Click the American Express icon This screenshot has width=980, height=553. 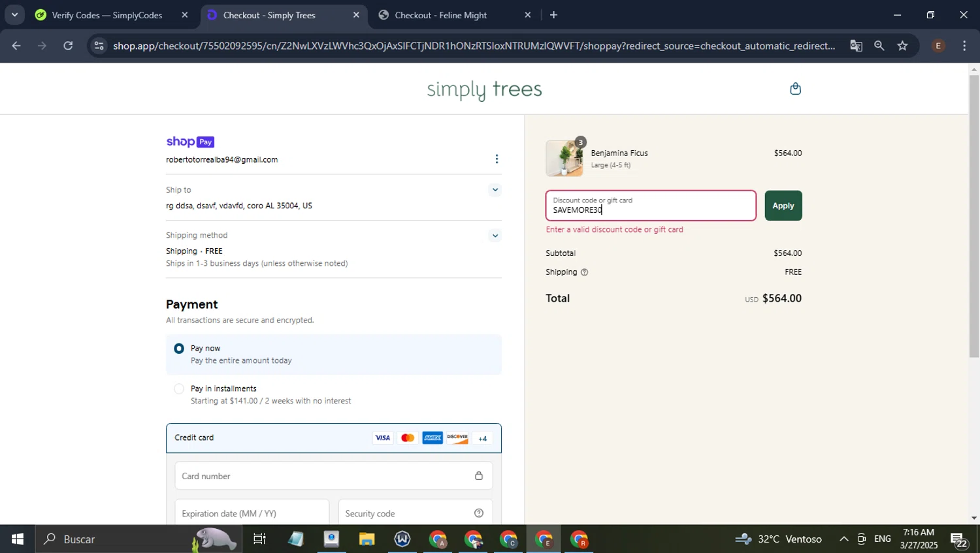coord(433,438)
